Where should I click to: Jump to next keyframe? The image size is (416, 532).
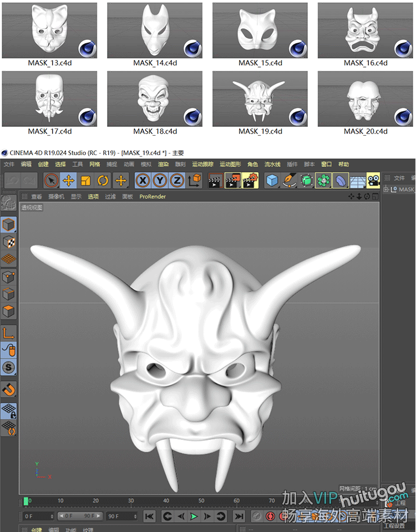point(221,516)
